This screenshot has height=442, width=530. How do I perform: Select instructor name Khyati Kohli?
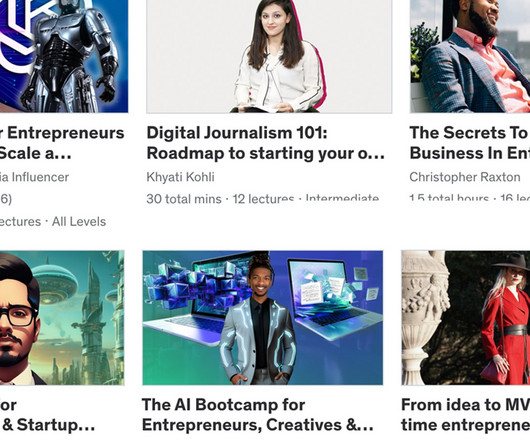click(180, 177)
